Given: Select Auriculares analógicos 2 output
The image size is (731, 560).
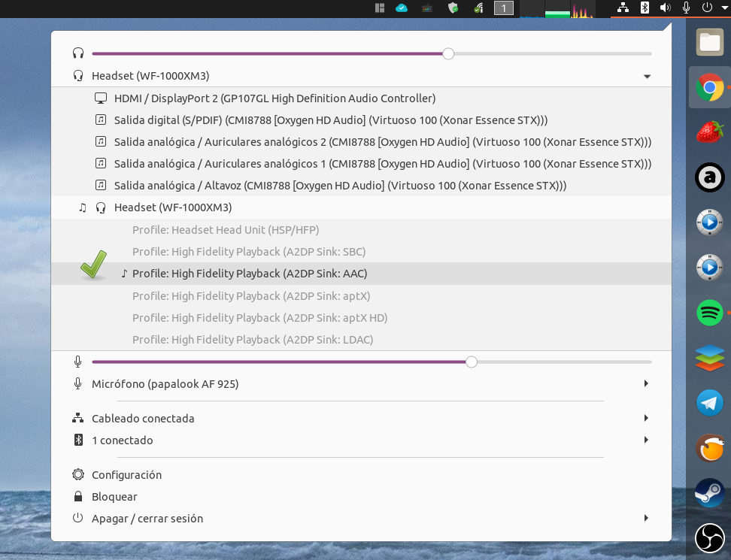Looking at the screenshot, I should pyautogui.click(x=361, y=142).
